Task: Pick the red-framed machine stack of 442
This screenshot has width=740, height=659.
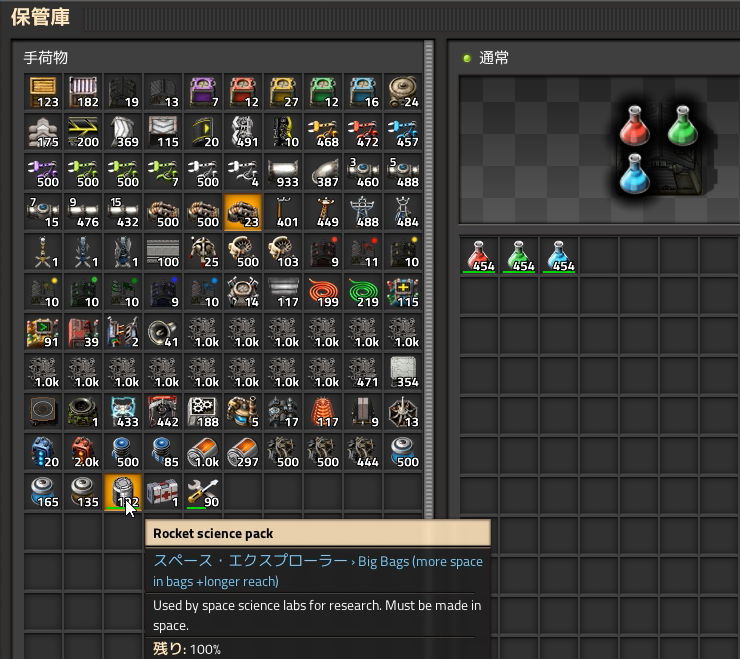Action: 163,412
